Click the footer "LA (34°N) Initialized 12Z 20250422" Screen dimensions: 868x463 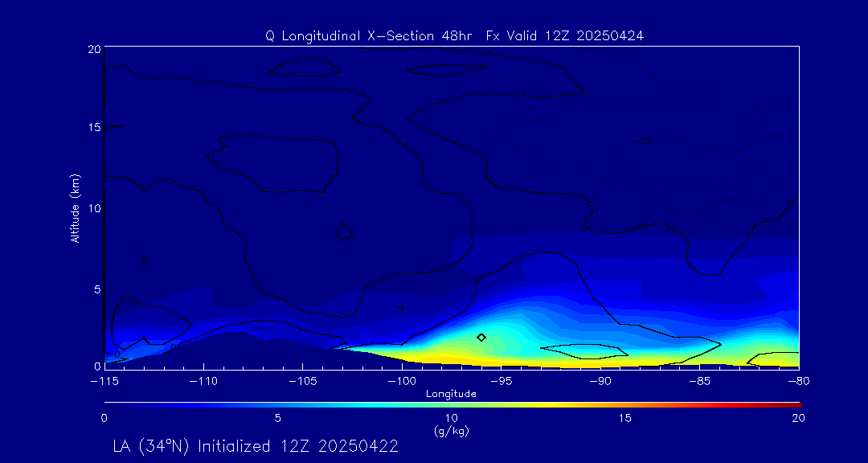pos(256,446)
